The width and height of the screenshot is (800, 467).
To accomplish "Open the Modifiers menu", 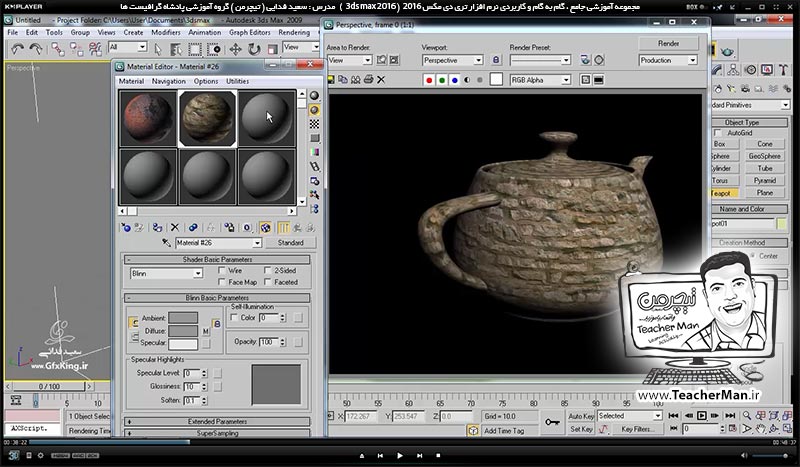I will pyautogui.click(x=165, y=32).
